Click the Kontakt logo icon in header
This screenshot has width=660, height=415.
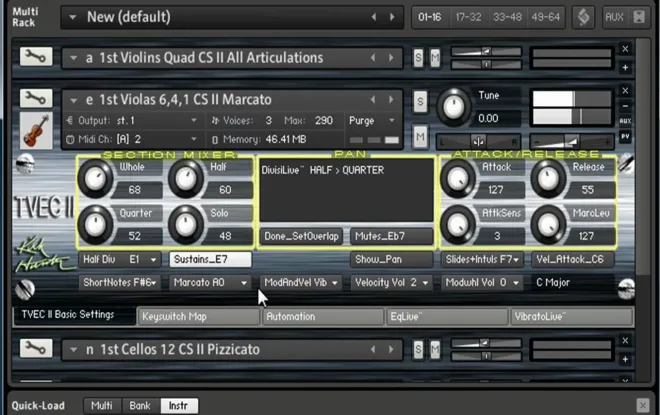pos(583,17)
